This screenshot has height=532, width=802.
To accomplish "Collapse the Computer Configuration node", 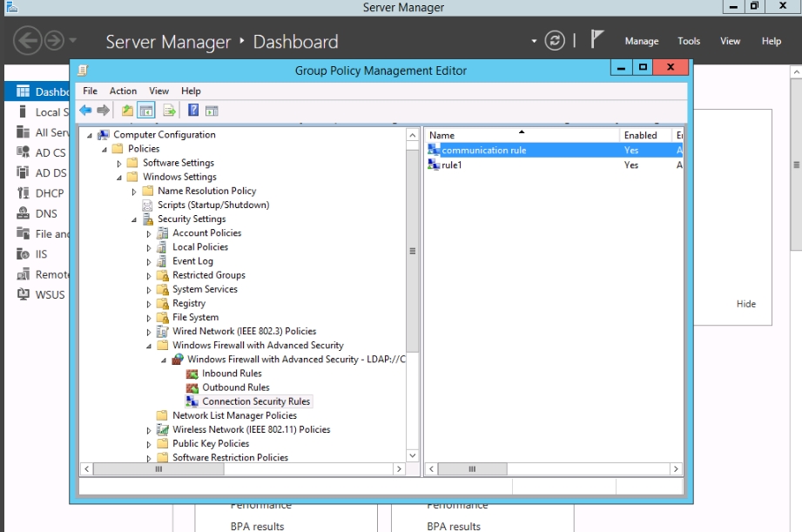I will click(90, 136).
